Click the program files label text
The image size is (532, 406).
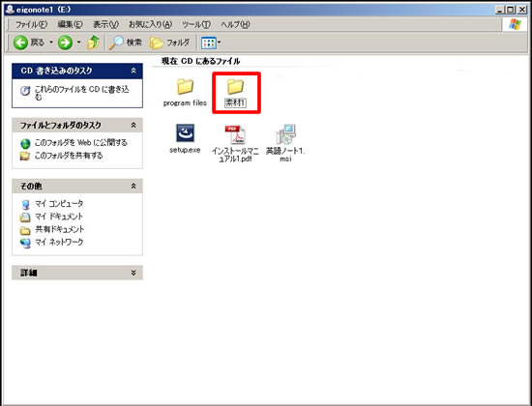(x=185, y=103)
